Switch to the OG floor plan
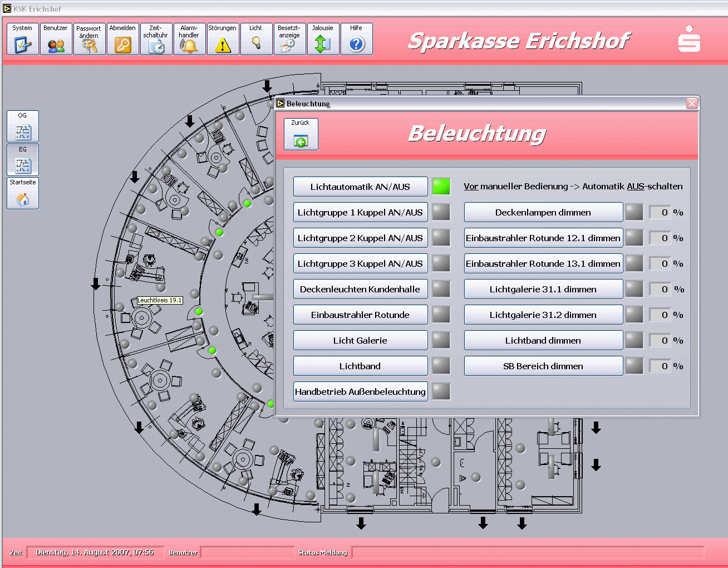This screenshot has width=728, height=568. [23, 126]
